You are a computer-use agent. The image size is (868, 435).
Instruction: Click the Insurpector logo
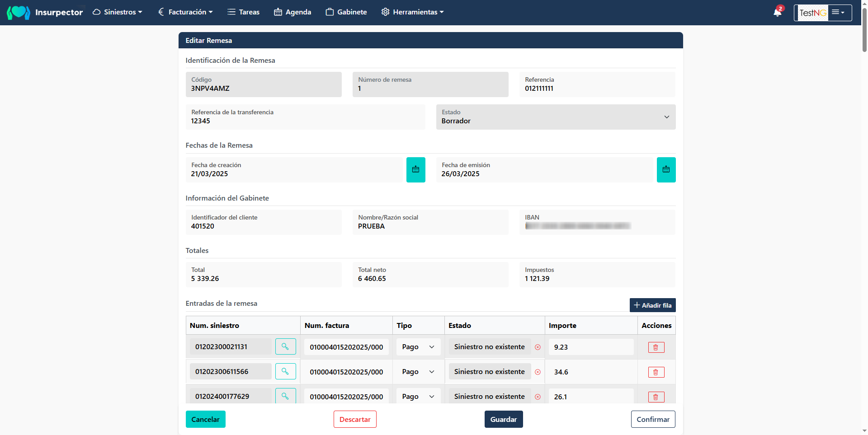45,12
